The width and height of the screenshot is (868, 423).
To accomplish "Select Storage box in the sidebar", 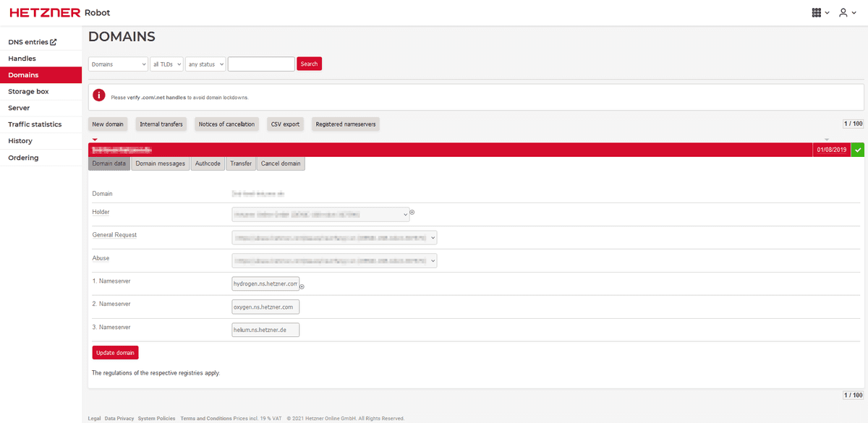I will pyautogui.click(x=30, y=91).
